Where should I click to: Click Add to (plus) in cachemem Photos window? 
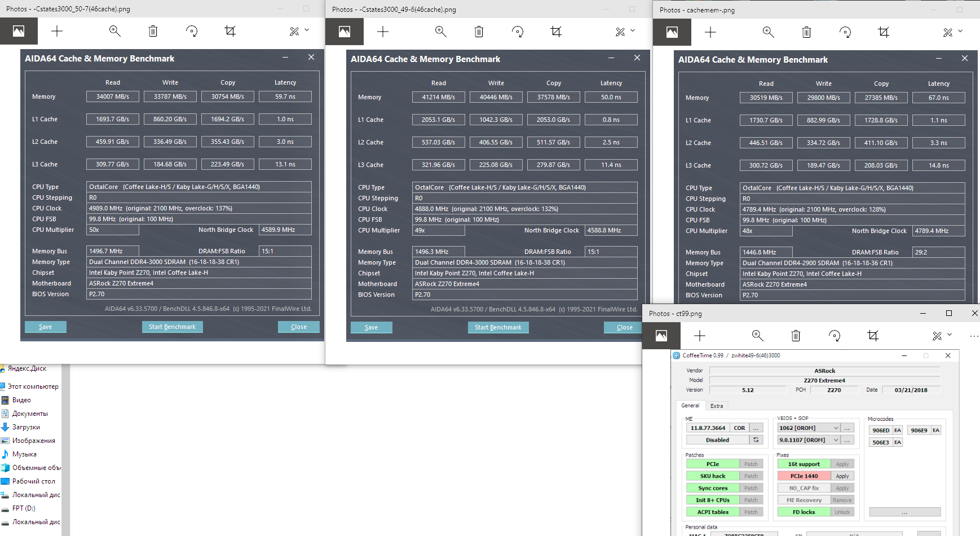point(710,32)
